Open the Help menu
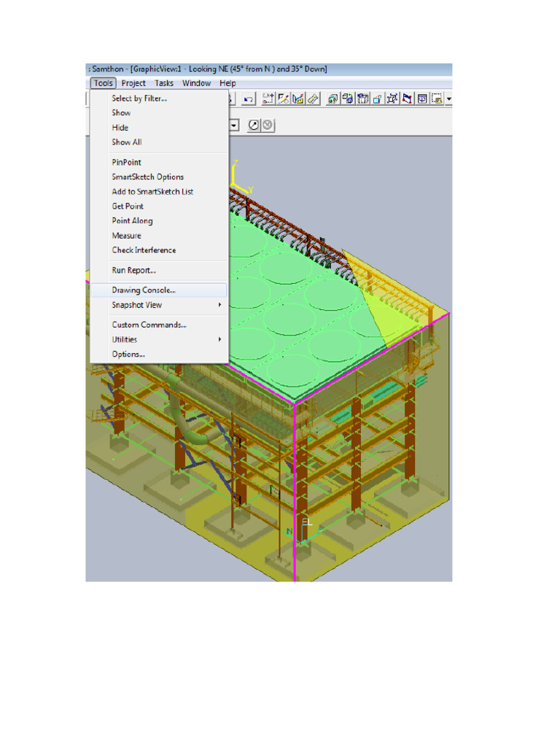Viewport: 560px width, 747px height. pyautogui.click(x=227, y=83)
